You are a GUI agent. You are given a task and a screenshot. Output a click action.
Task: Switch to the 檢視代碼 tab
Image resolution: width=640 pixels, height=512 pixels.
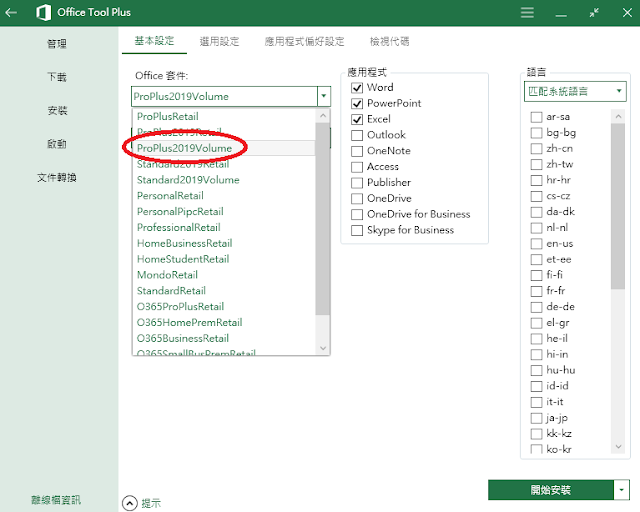coord(389,41)
